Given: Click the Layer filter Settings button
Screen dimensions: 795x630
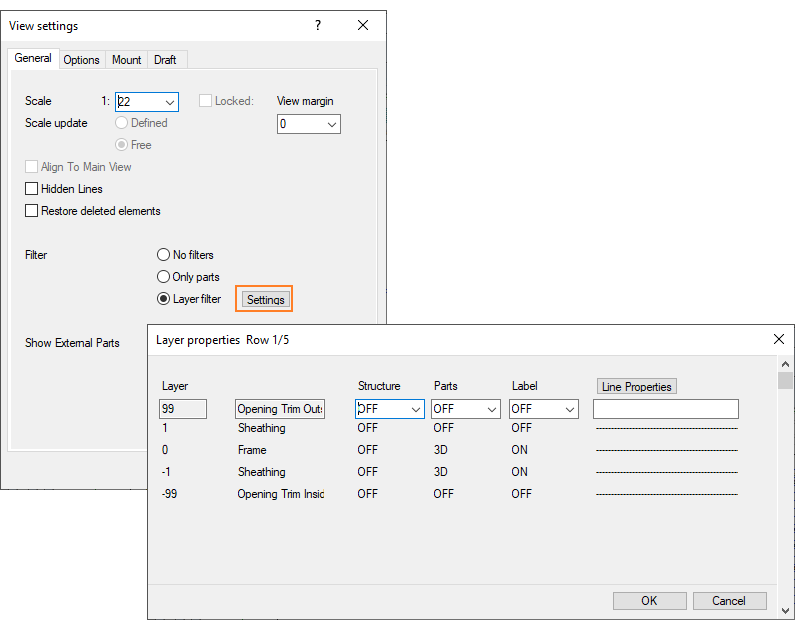Looking at the screenshot, I should [x=265, y=300].
